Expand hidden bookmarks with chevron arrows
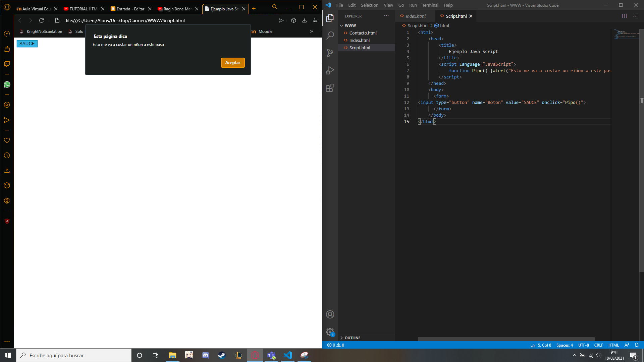 (311, 32)
